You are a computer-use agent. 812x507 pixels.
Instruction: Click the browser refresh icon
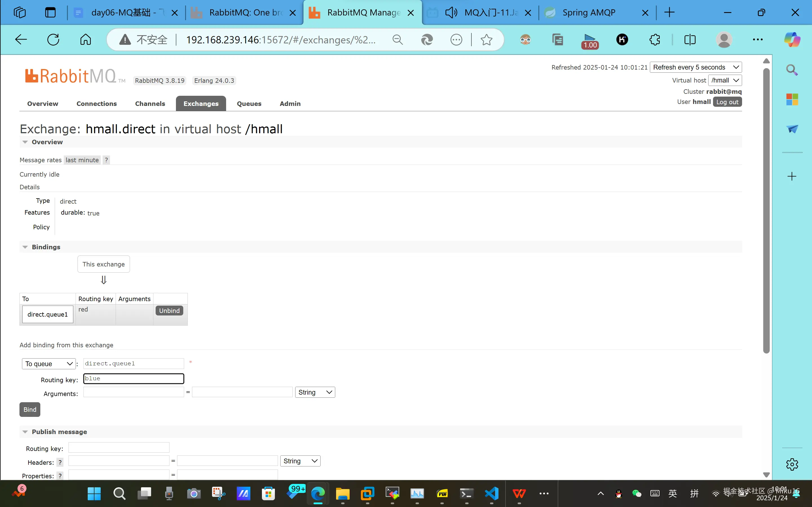coord(53,39)
